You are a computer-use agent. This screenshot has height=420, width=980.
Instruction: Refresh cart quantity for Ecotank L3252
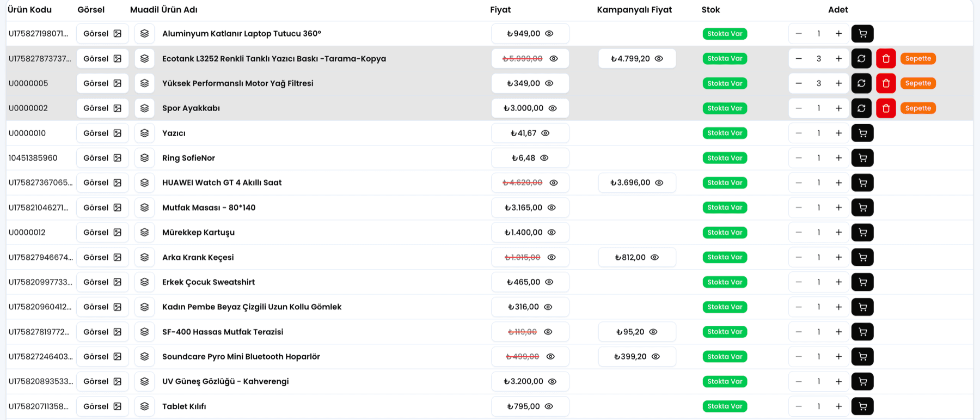(x=861, y=59)
